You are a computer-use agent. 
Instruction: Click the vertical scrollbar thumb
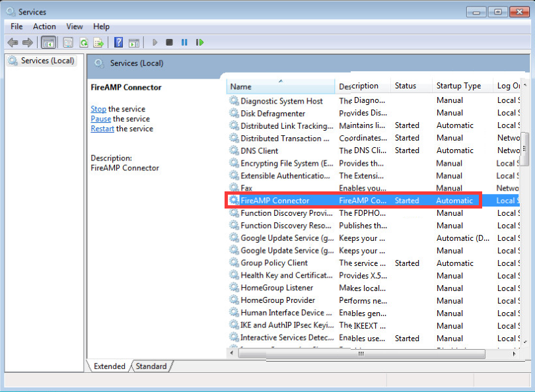(x=525, y=148)
